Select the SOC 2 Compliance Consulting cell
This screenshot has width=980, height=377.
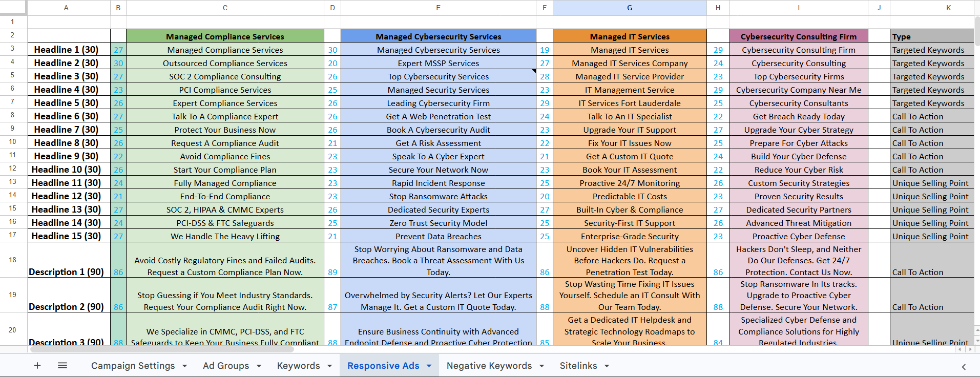coord(225,76)
